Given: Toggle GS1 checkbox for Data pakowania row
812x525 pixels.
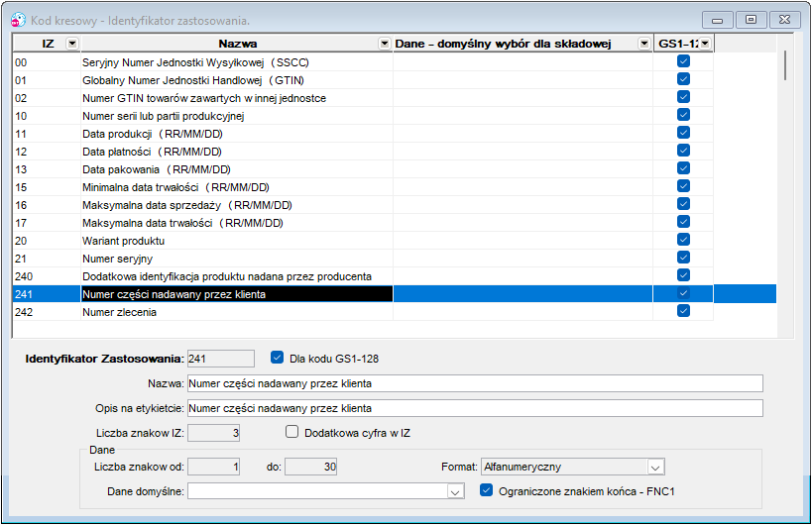Looking at the screenshot, I should [683, 168].
